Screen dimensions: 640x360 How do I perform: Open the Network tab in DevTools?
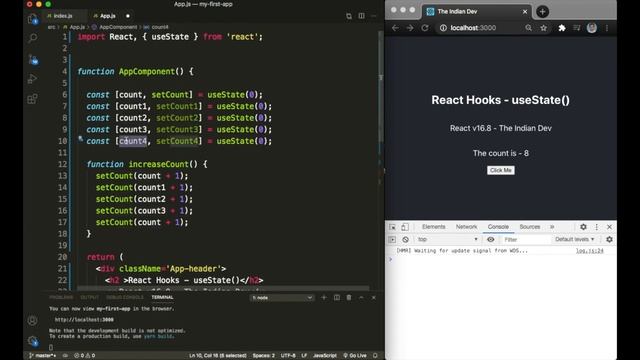click(467, 227)
